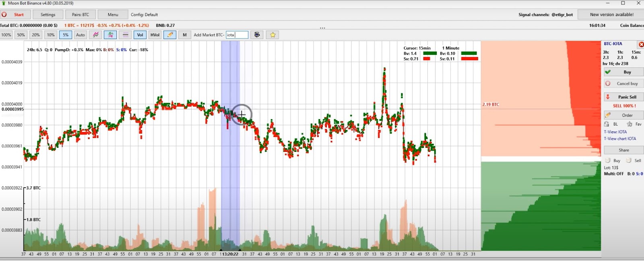
Task: Toggle the candlestick trades display icon
Action: point(110,35)
